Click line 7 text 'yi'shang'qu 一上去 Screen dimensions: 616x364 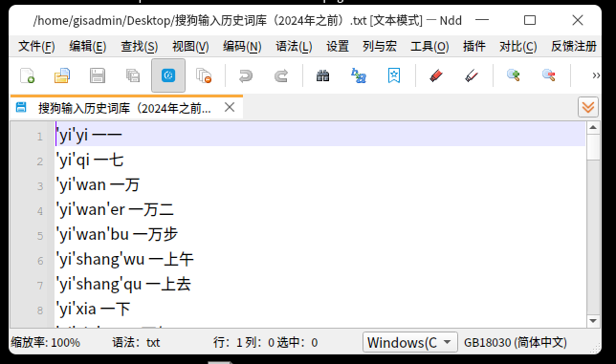(x=123, y=284)
